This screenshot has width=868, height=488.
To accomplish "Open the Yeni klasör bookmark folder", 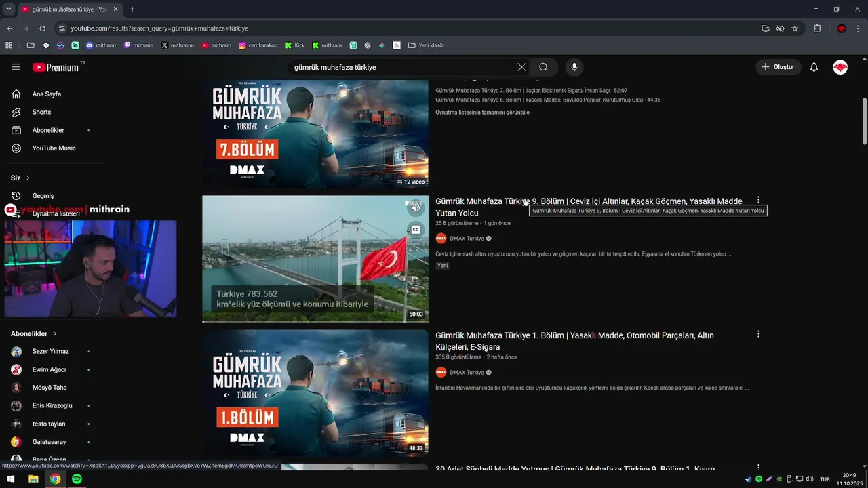I will click(426, 45).
